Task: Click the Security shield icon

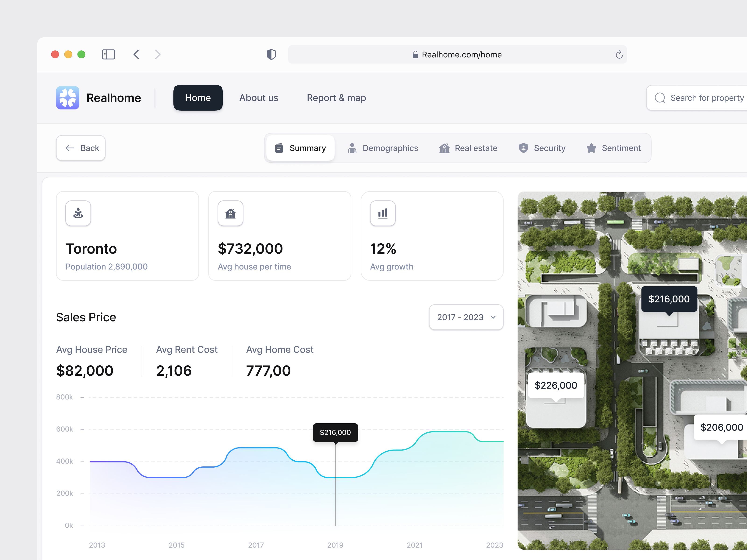Action: pos(523,148)
